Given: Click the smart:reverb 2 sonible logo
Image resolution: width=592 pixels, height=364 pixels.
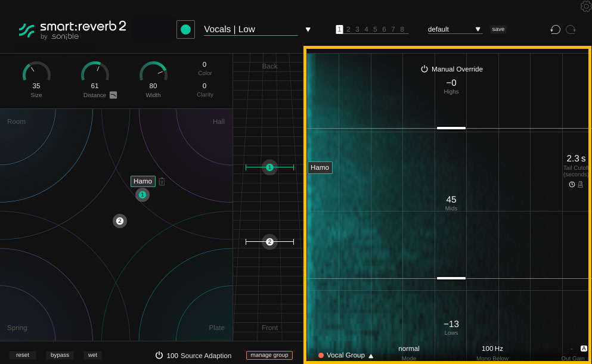Looking at the screenshot, I should coord(73,30).
